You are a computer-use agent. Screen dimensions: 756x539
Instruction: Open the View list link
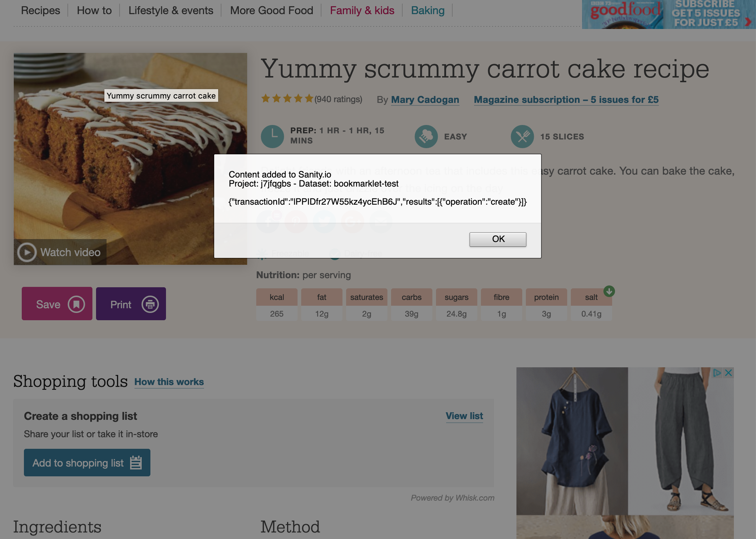tap(464, 416)
